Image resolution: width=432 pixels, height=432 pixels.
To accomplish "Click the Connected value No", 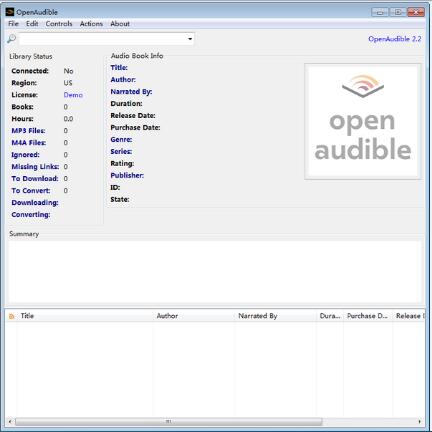I will (x=68, y=71).
